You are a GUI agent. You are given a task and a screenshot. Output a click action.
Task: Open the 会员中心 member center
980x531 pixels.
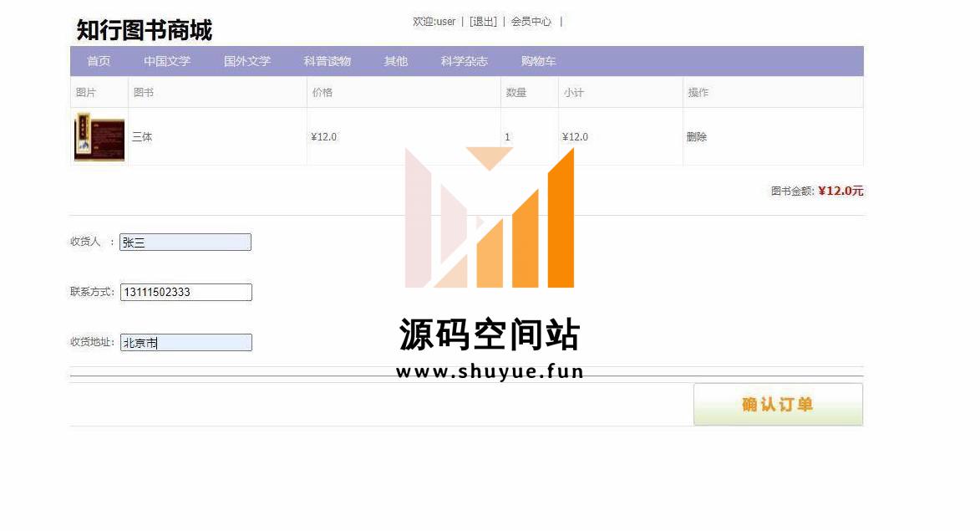click(531, 22)
